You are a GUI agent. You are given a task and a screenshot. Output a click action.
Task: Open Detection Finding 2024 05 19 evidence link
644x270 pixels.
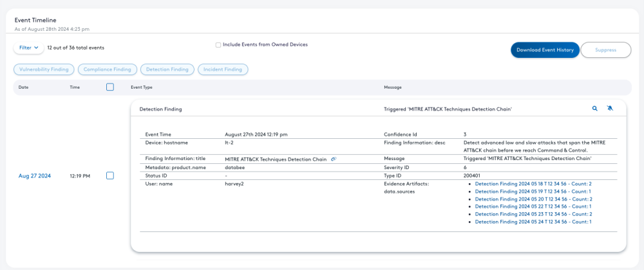click(x=533, y=192)
